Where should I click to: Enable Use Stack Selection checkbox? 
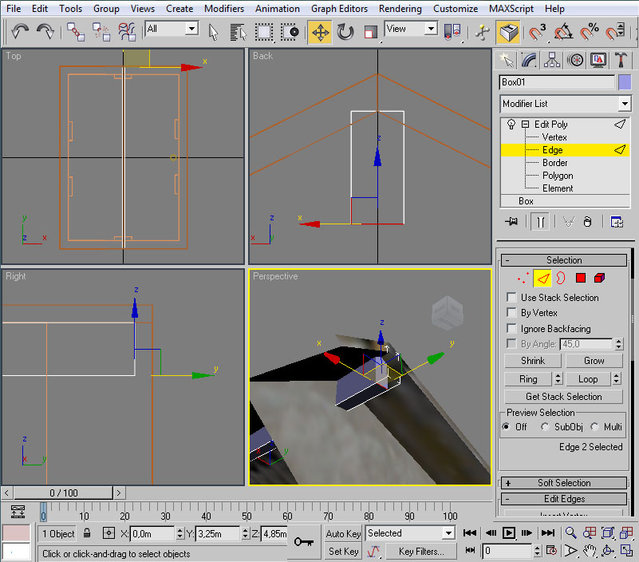coord(513,298)
